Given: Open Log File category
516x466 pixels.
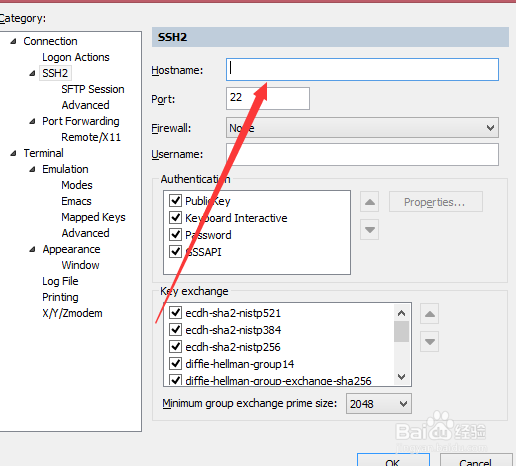Looking at the screenshot, I should coord(60,281).
